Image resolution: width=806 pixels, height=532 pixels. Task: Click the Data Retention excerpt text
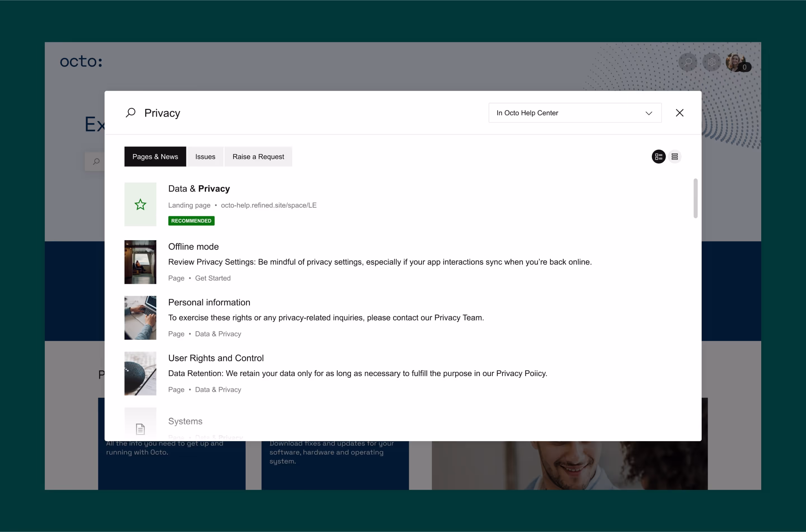click(x=358, y=373)
